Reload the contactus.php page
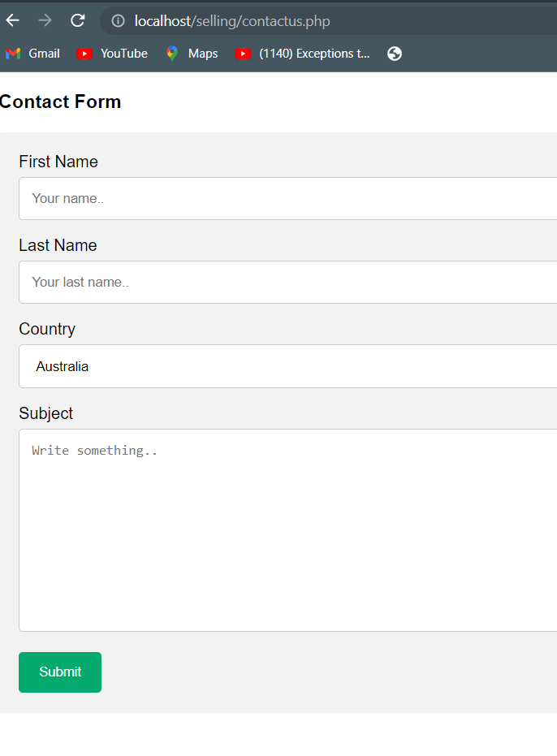557x756 pixels. pyautogui.click(x=77, y=20)
